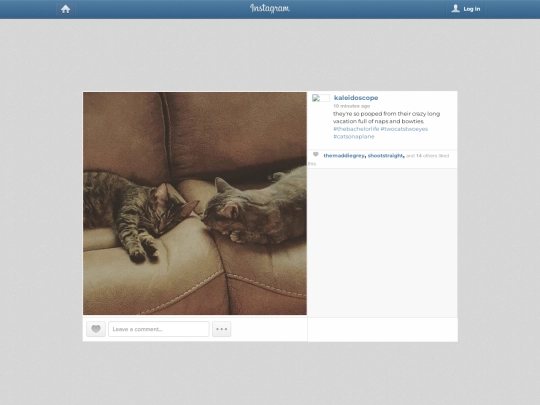Visit themaddiegrey's profile from likes

pyautogui.click(x=344, y=156)
